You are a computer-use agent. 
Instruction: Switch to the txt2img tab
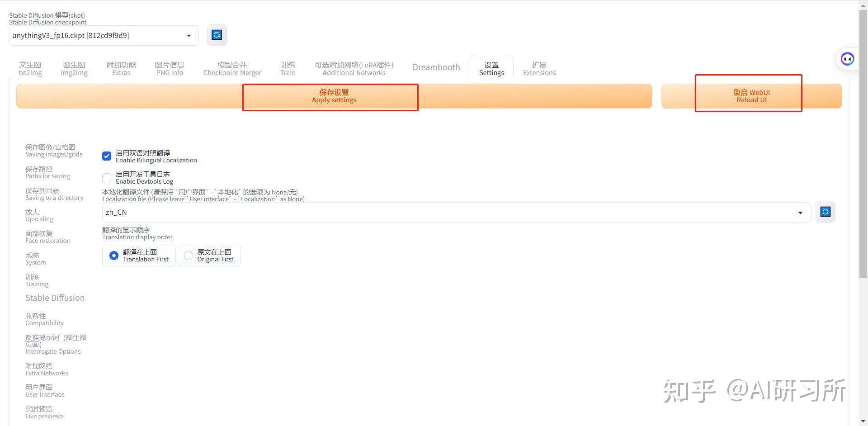(x=30, y=68)
